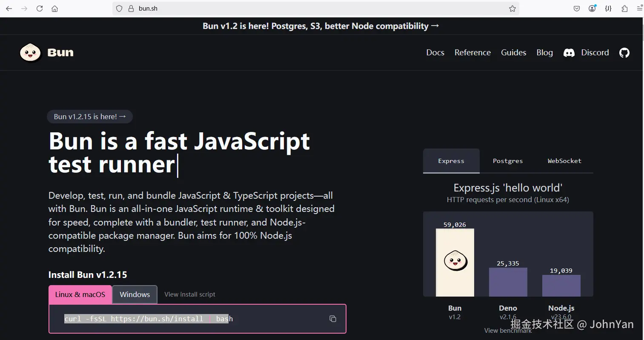Viewport: 644px width, 340px height.
Task: Open the Discord text link
Action: 595,52
